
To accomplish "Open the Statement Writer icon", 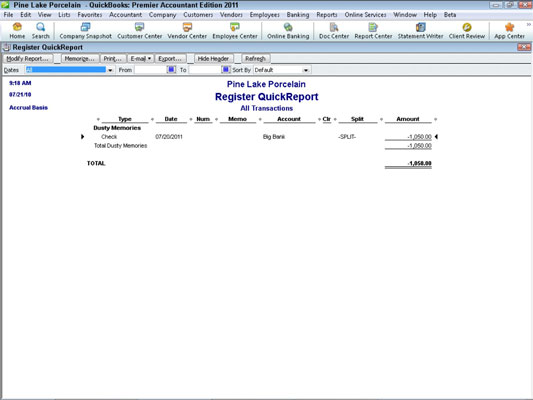I will tap(420, 27).
